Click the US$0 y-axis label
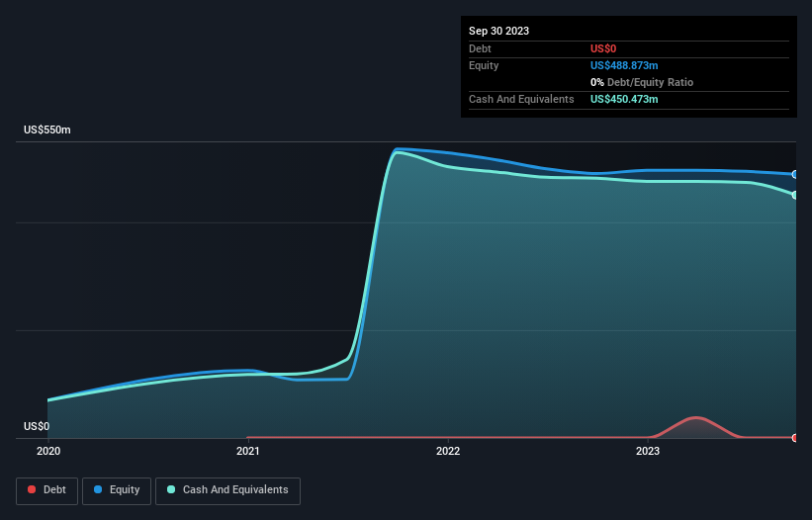812x520 pixels. (x=37, y=426)
